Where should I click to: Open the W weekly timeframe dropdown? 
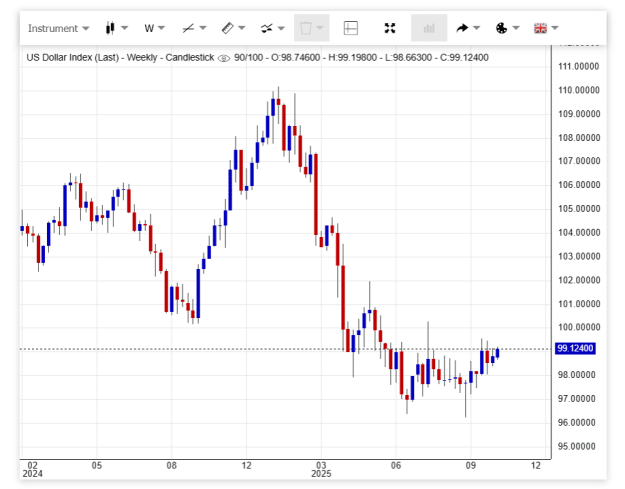point(154,28)
